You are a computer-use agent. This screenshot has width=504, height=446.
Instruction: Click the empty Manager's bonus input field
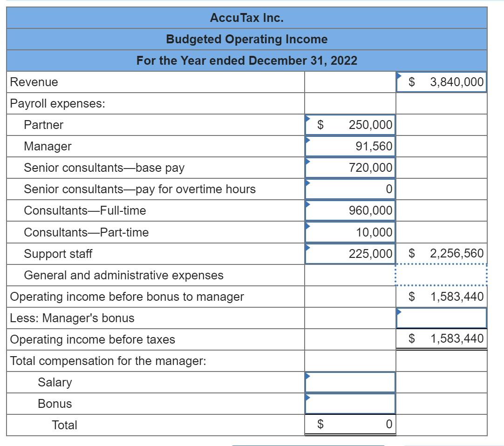pyautogui.click(x=441, y=318)
